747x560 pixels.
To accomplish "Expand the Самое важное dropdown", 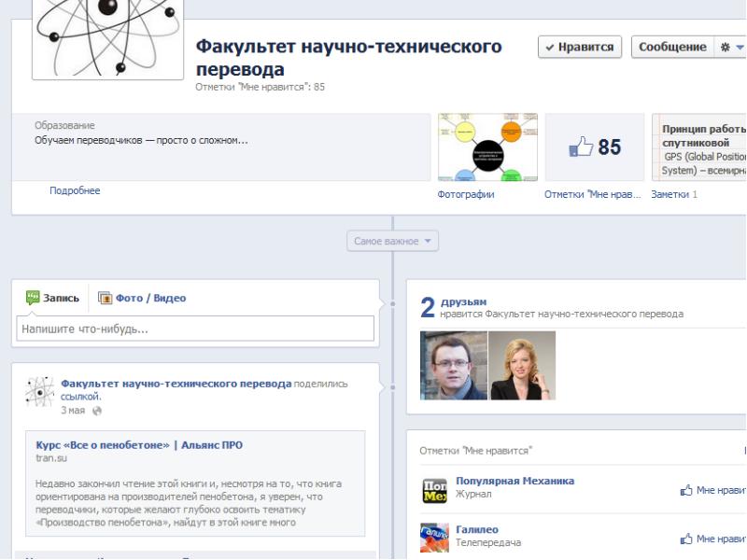I will coord(392,241).
